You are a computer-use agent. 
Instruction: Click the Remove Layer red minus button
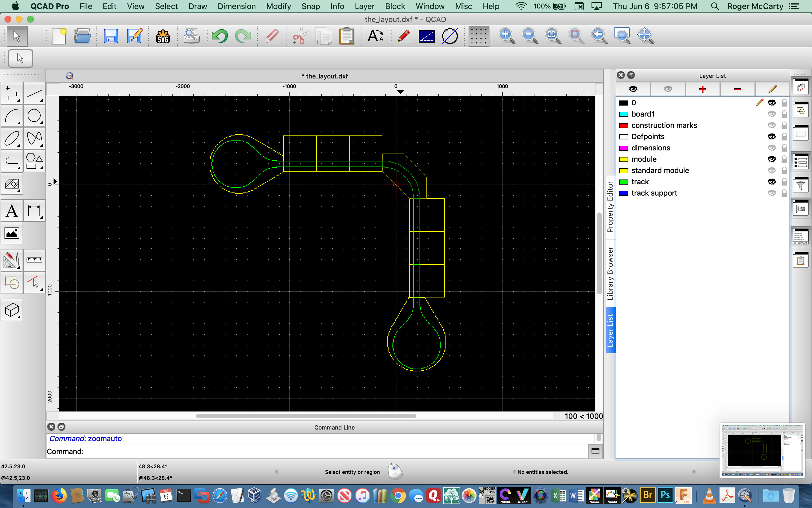pos(737,89)
